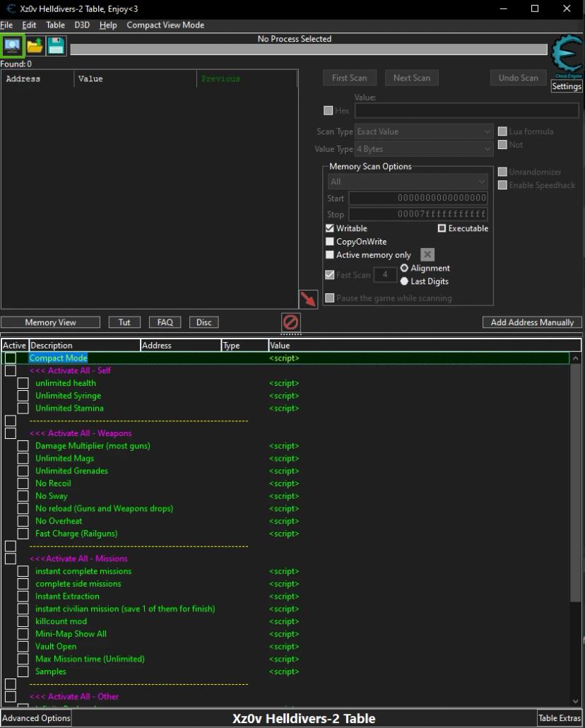Open Advanced Options at bottom left
The height and width of the screenshot is (728, 585).
tap(36, 718)
